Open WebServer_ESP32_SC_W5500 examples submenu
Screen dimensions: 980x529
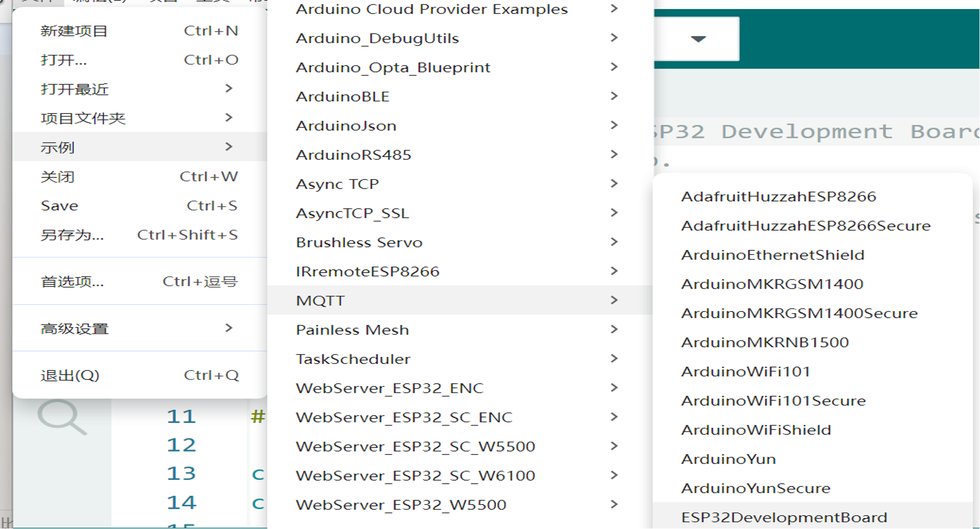460,446
